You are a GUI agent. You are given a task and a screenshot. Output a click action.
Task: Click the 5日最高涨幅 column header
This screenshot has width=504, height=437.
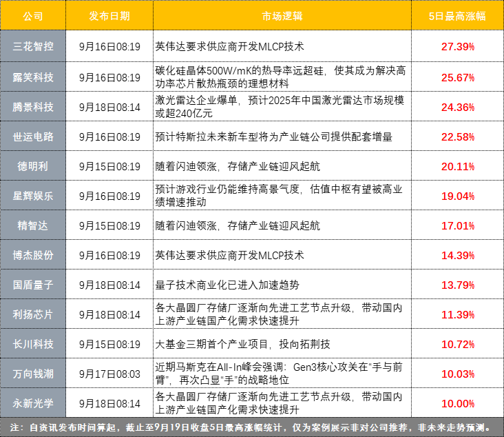457,16
